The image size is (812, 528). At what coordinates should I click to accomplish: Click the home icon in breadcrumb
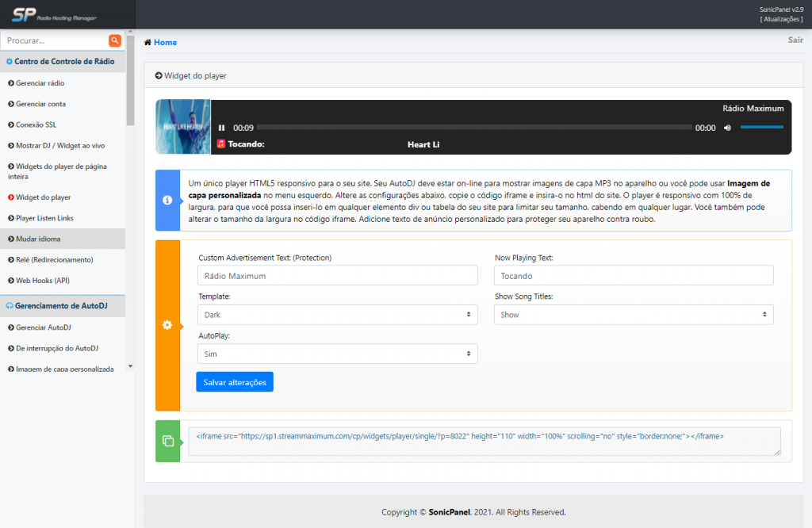tap(147, 43)
